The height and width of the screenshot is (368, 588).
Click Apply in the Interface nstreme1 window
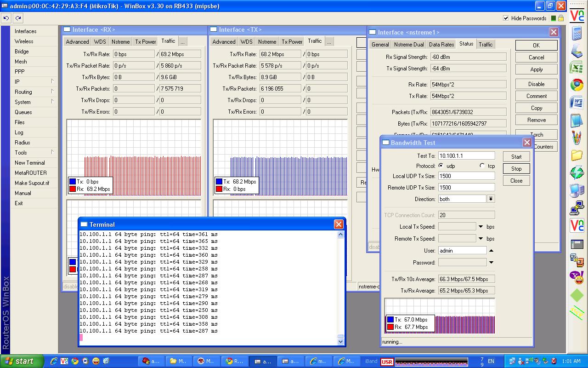point(537,69)
